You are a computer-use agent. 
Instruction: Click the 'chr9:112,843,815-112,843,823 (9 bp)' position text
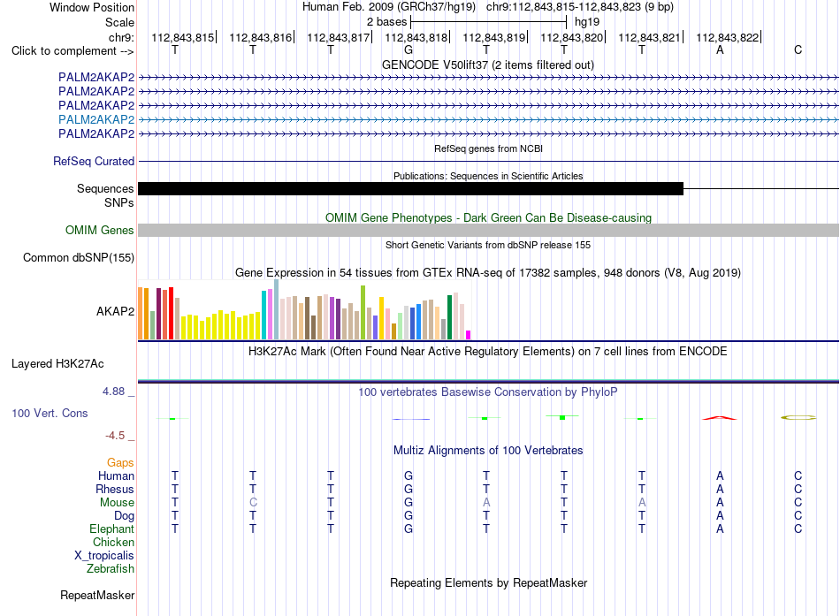580,7
